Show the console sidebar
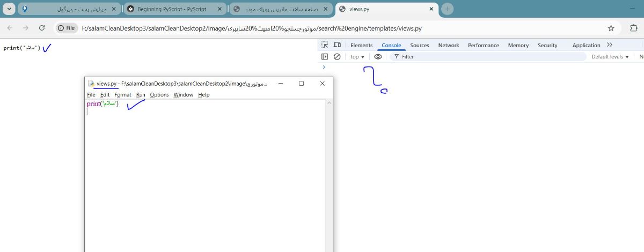 (x=325, y=56)
